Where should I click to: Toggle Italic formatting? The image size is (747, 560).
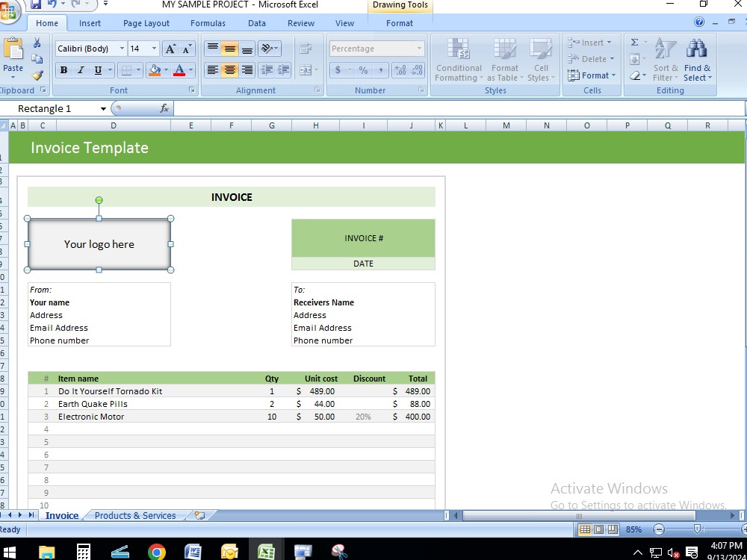tap(81, 70)
